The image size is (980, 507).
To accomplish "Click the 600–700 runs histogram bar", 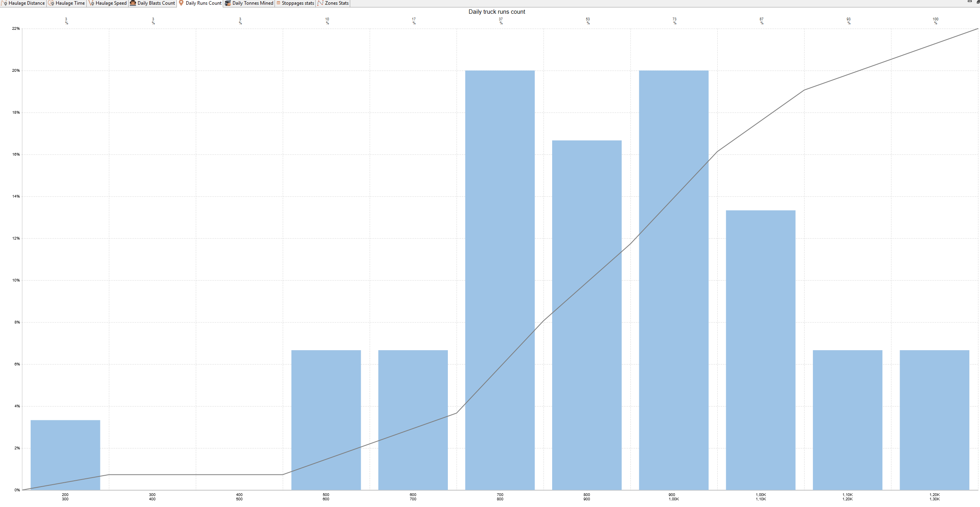I will click(x=413, y=420).
